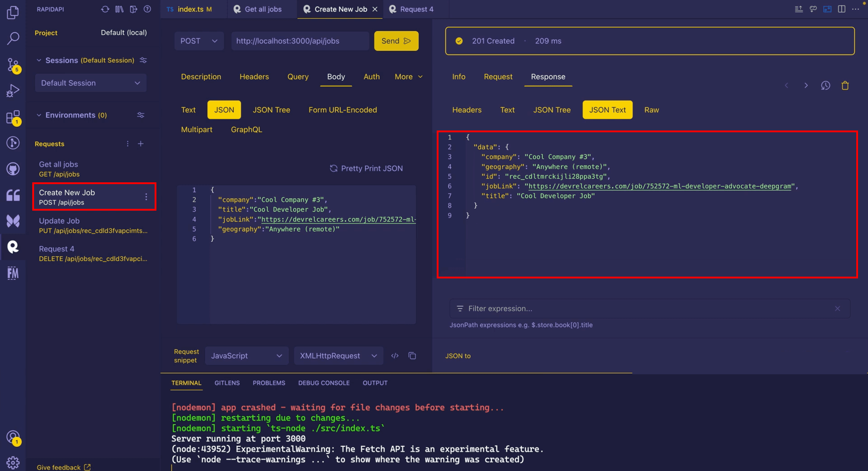Click the help question mark icon

(x=147, y=9)
